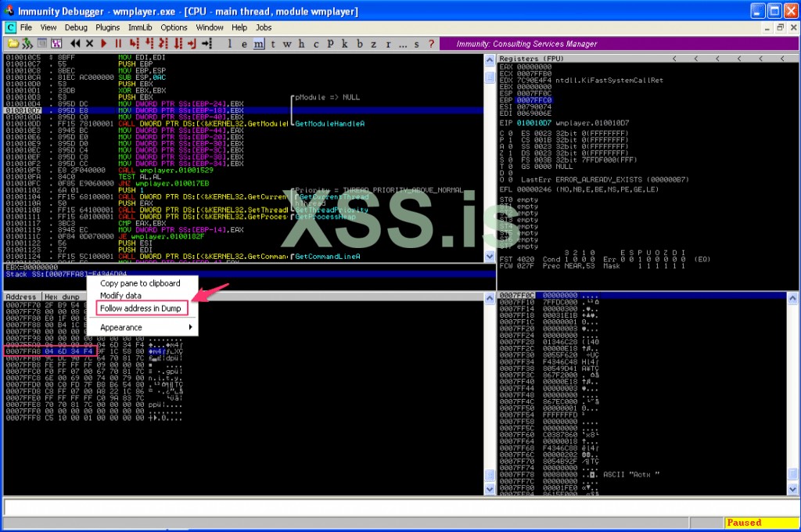Screen dimensions: 801x532
Task: Show breakpoints with the b button
Action: [x=360, y=44]
